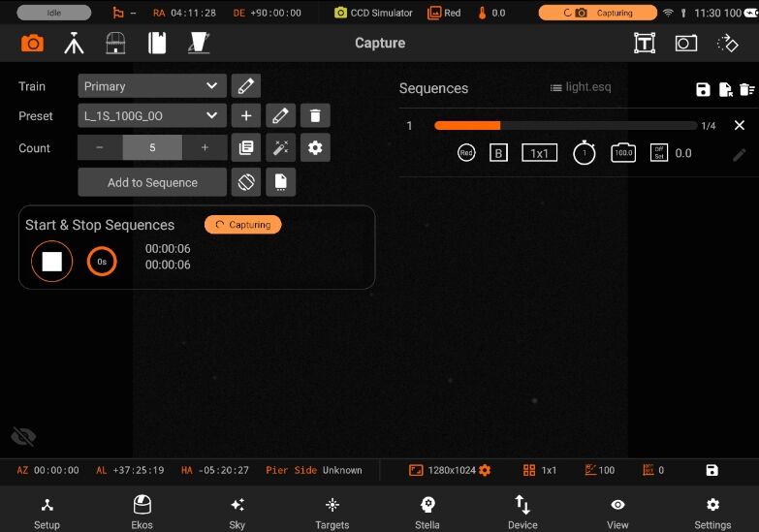This screenshot has width=759, height=532.
Task: Open Targets tab in bottom navigation
Action: coord(332,514)
